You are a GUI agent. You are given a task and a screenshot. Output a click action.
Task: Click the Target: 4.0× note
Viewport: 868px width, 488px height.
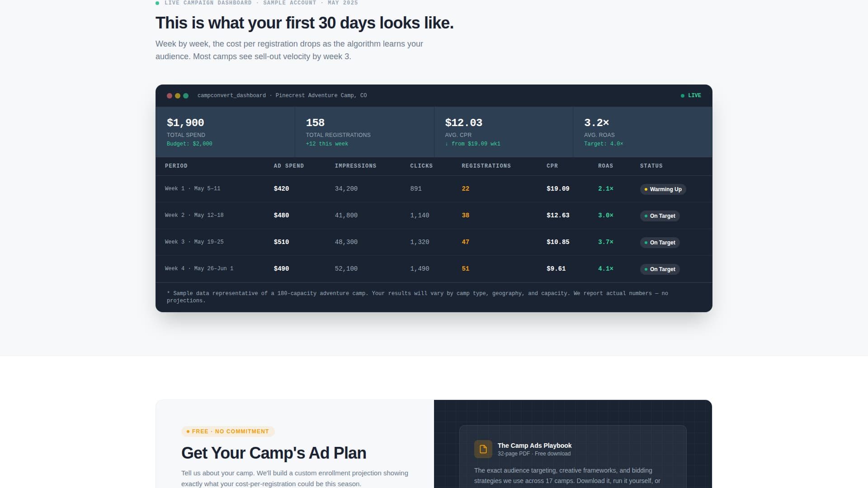coord(604,144)
